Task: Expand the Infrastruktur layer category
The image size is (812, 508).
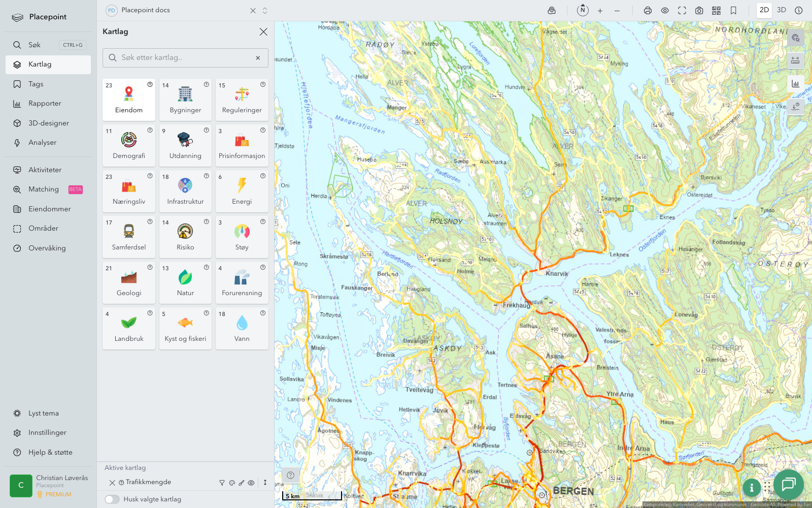Action: [x=185, y=191]
